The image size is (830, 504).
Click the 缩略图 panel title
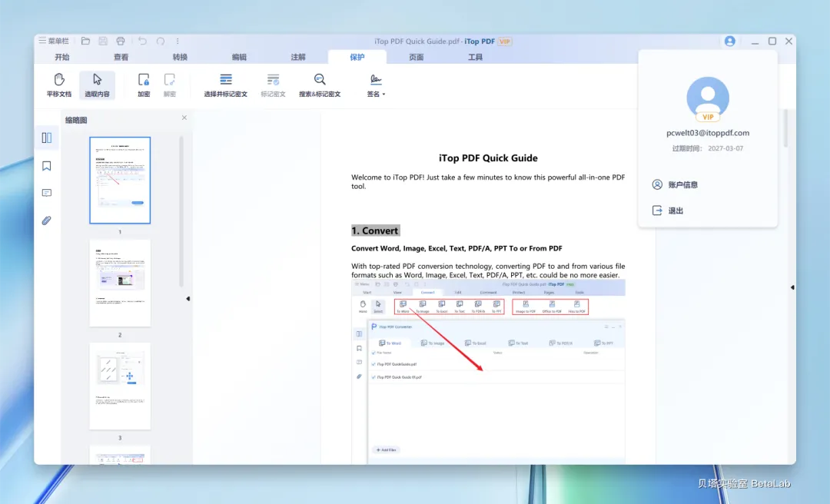coord(76,120)
